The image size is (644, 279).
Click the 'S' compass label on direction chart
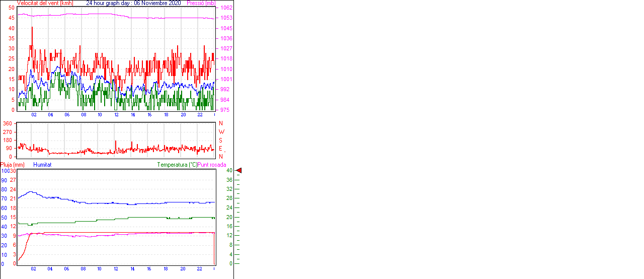point(220,140)
